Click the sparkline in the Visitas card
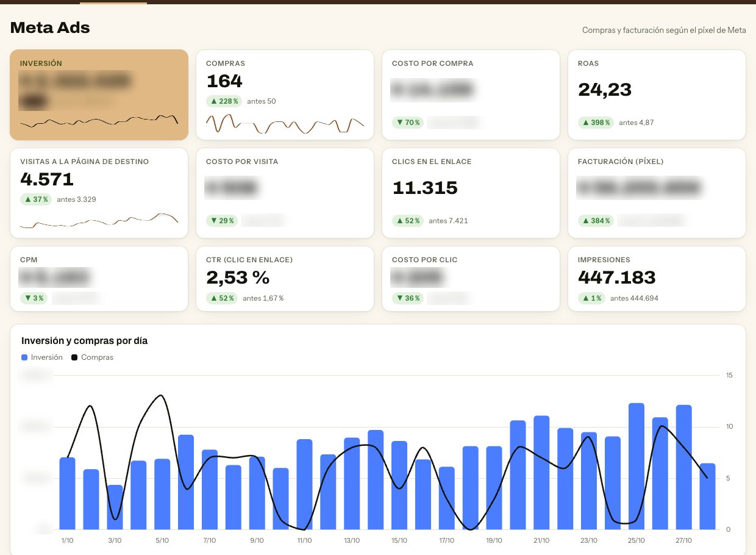756x555 pixels. pos(99,221)
